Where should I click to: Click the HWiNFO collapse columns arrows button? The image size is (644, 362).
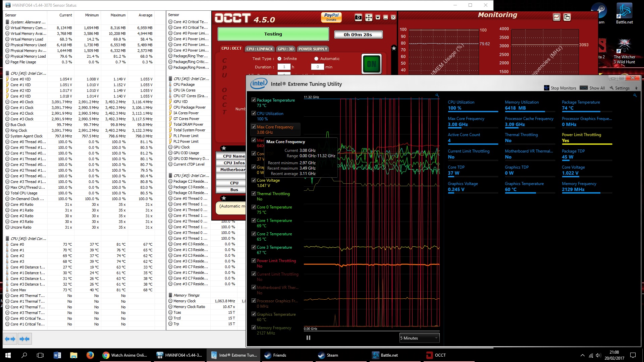coord(24,339)
